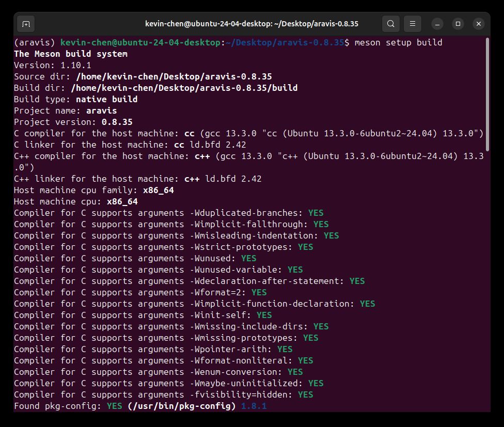Open the hamburger main menu
Screen dimensions: 504x427
coord(413,24)
